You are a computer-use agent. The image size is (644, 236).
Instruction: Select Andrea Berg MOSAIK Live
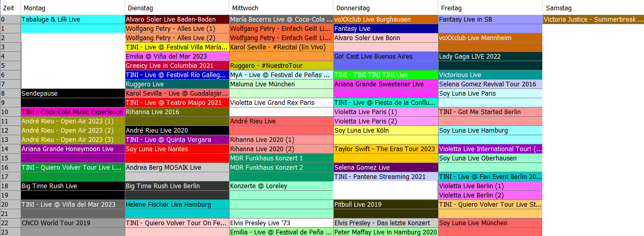pyautogui.click(x=177, y=168)
